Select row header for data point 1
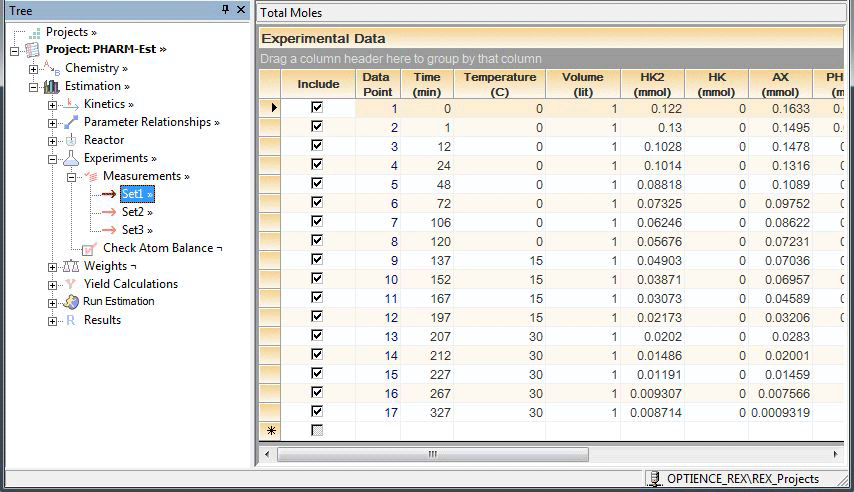This screenshot has width=854, height=492. coord(270,108)
